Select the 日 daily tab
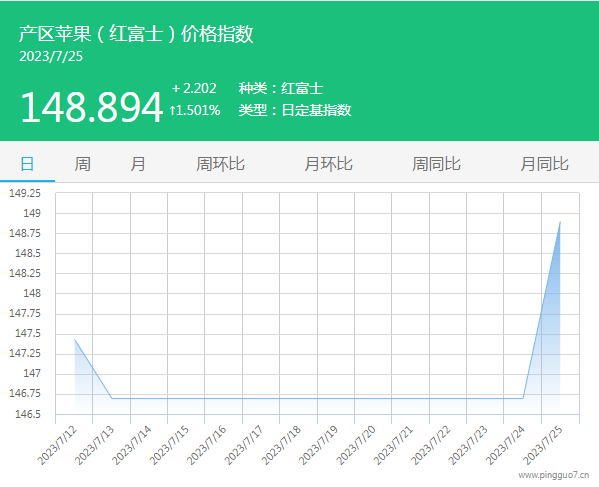The image size is (599, 487). pos(27,164)
